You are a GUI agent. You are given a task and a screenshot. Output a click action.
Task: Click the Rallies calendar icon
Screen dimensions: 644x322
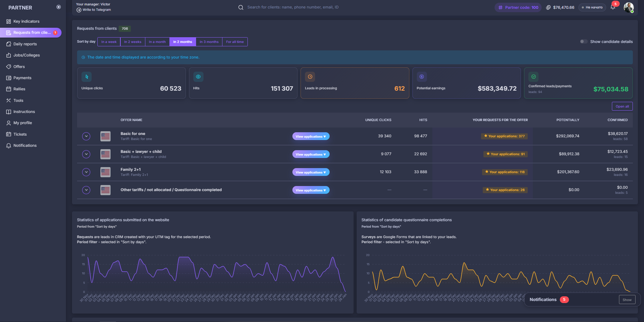coord(9,89)
